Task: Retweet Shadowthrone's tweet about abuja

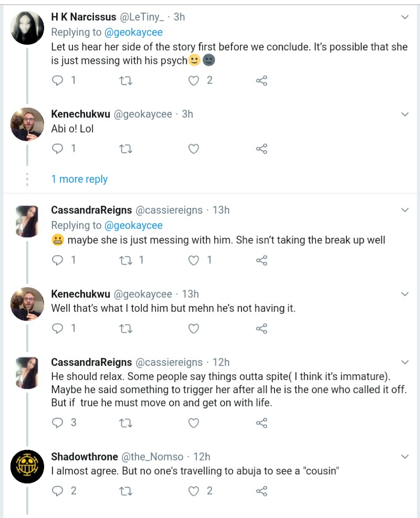Action: pyautogui.click(x=126, y=491)
